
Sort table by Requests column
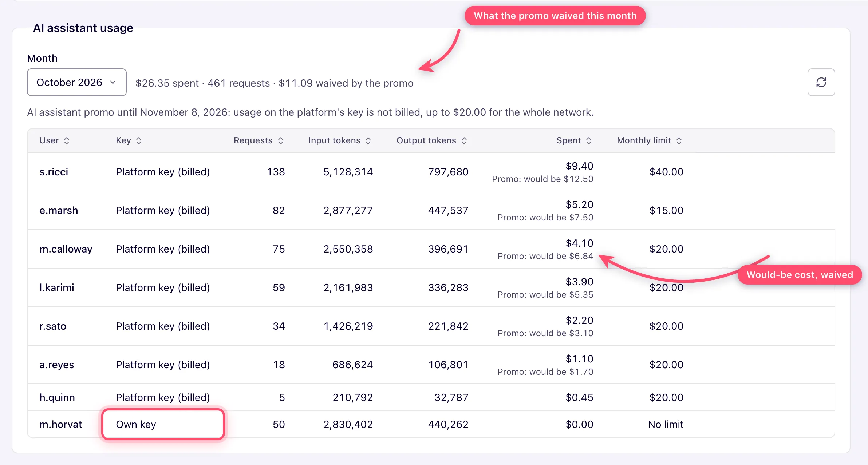pyautogui.click(x=259, y=140)
